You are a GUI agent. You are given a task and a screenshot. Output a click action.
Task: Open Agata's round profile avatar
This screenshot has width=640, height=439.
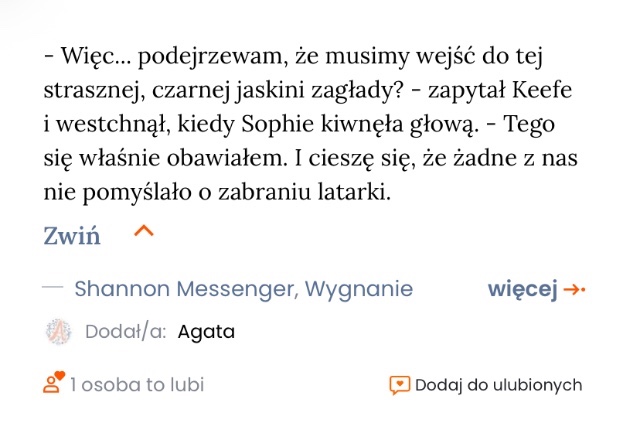pos(59,332)
